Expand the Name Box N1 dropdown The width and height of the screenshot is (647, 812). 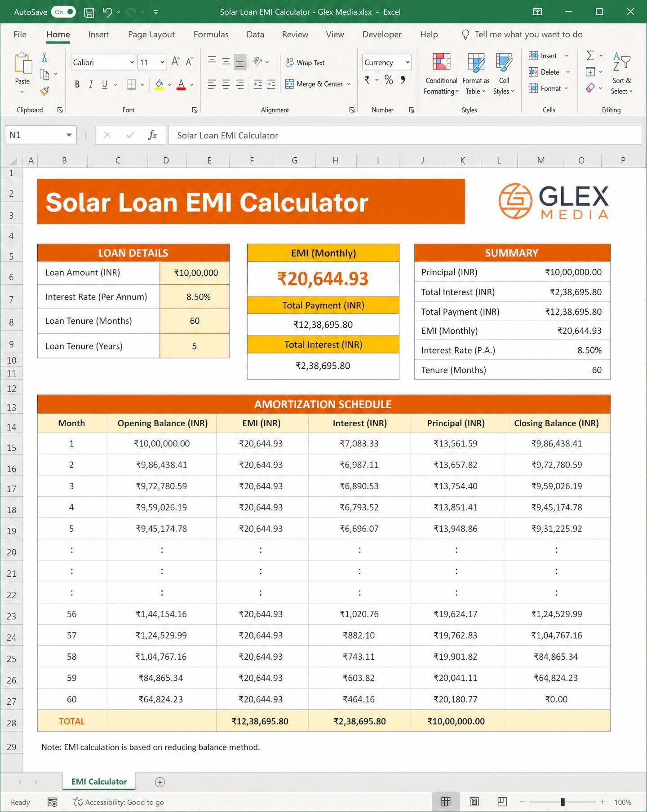[x=69, y=135]
